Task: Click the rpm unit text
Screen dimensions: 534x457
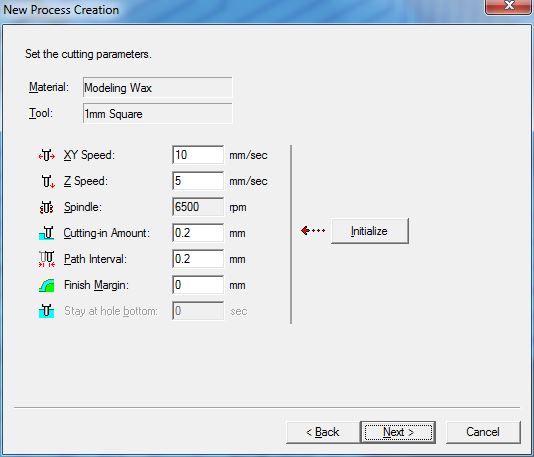Action: tap(238, 207)
